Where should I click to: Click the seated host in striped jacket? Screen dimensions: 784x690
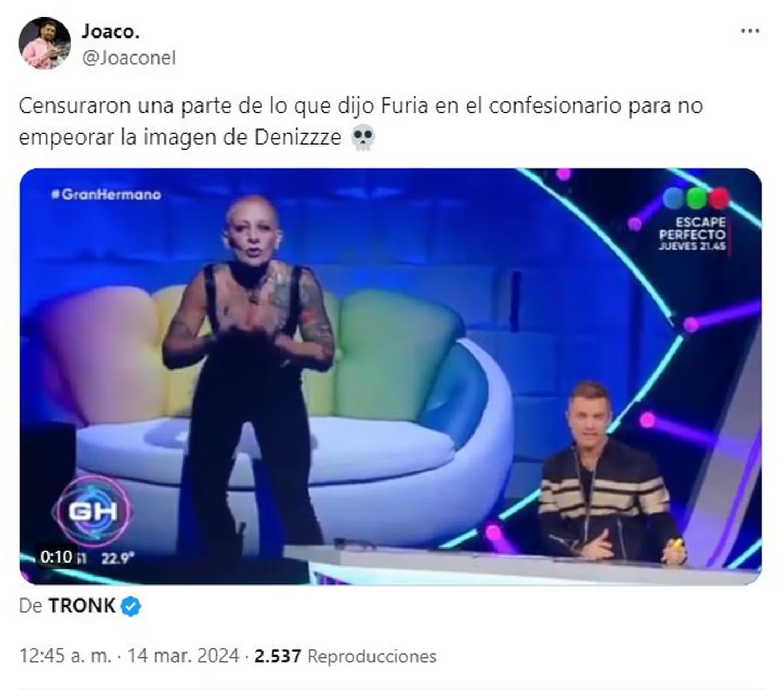coord(607,473)
